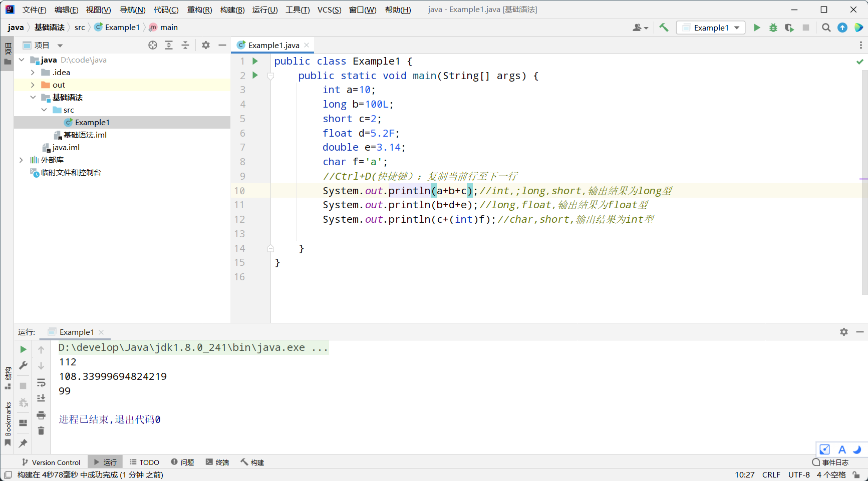Switch to the Example1.java editor tab

tap(273, 45)
